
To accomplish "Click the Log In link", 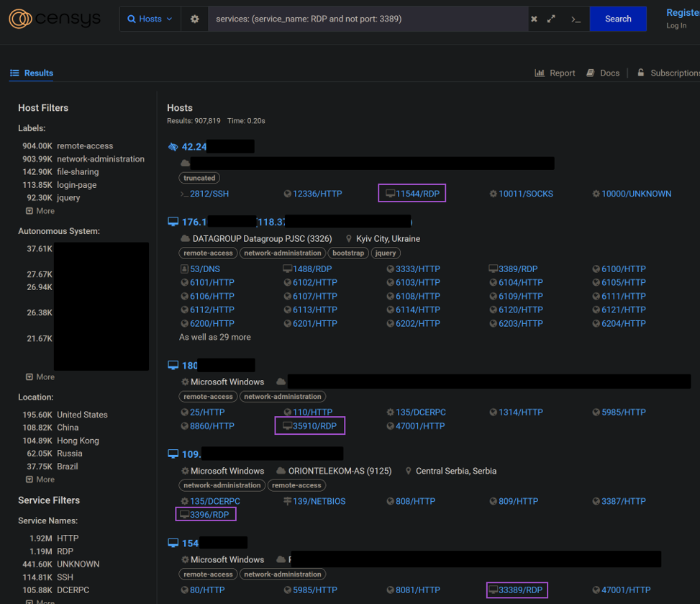I will tap(676, 25).
